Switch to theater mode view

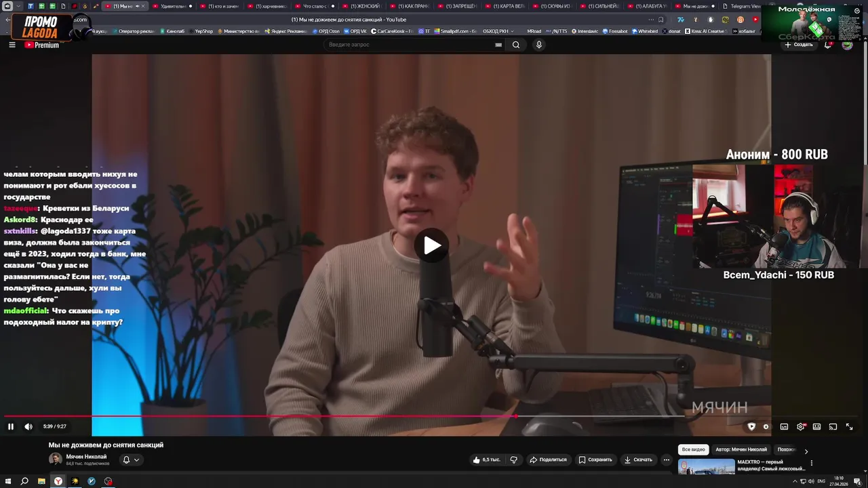point(816,426)
